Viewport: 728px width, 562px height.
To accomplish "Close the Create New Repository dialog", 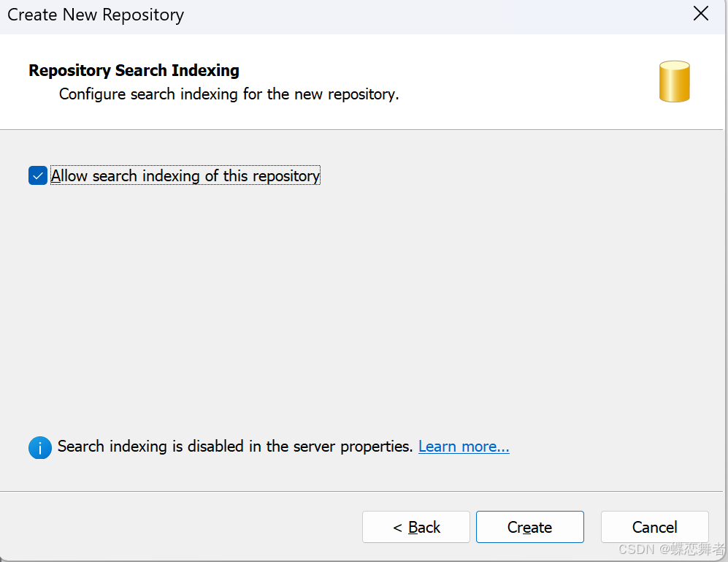I will click(x=700, y=13).
